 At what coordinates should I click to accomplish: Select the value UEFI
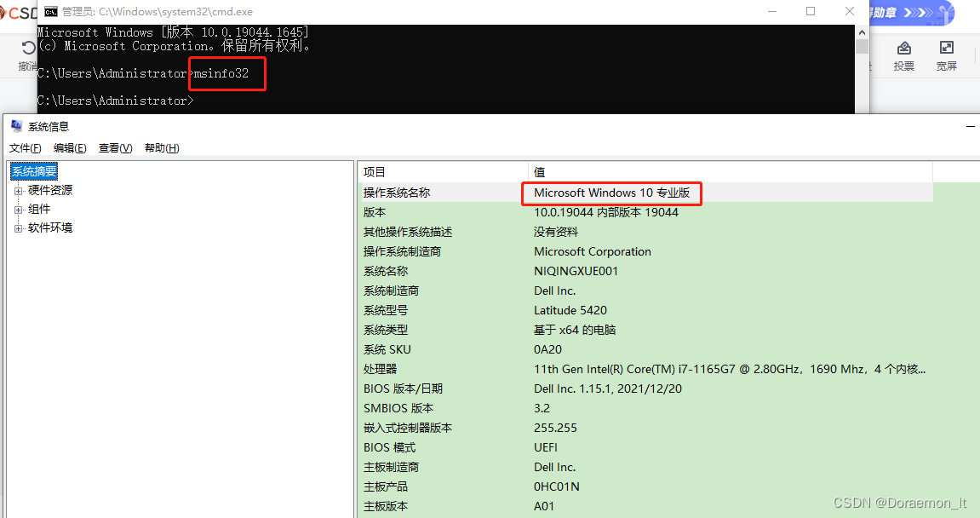(x=546, y=447)
